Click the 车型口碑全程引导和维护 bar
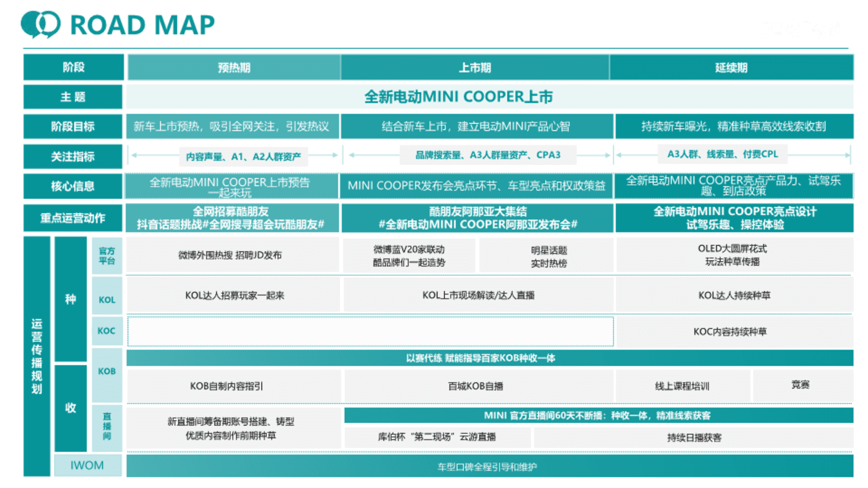 pos(490,466)
